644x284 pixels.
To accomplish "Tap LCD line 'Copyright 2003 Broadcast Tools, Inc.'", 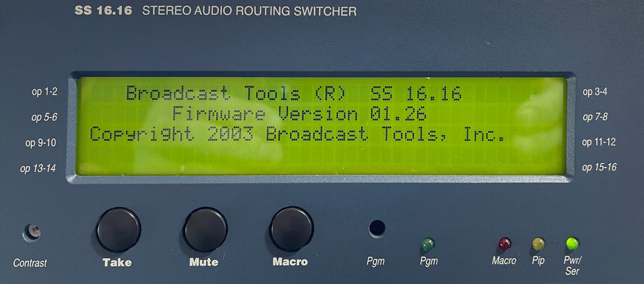I will (297, 135).
